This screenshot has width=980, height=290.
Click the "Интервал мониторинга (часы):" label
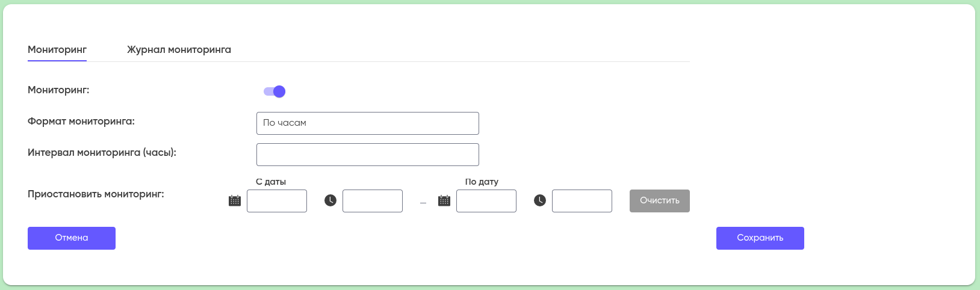click(x=102, y=153)
